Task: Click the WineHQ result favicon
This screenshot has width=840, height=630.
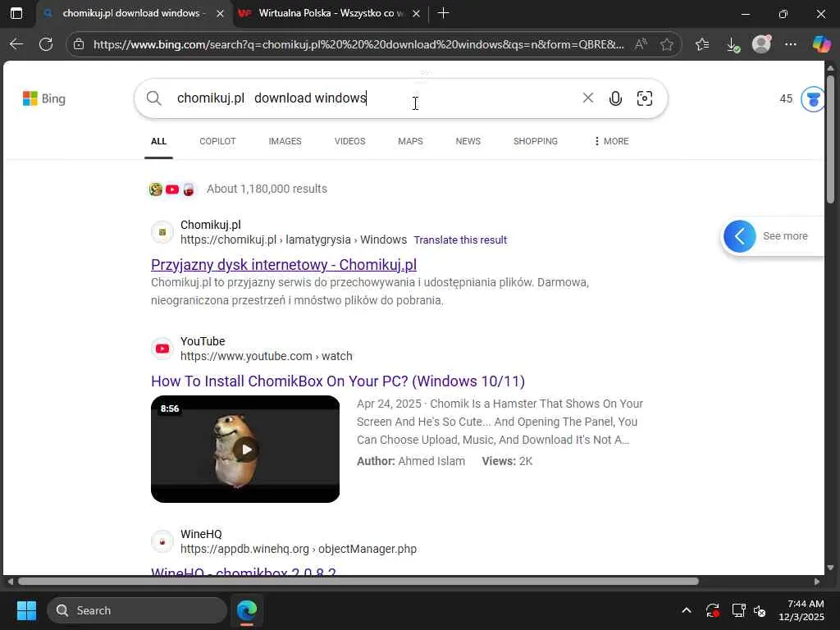Action: 162,541
